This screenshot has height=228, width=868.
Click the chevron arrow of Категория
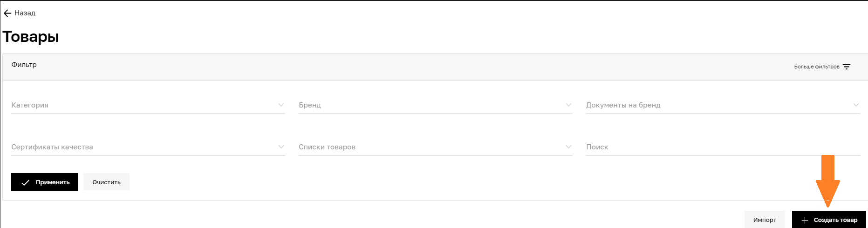(x=281, y=105)
